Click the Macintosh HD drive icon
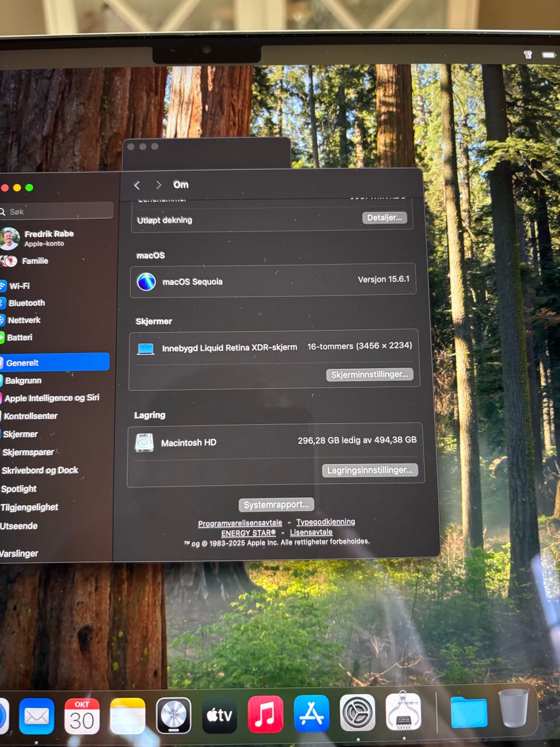The width and height of the screenshot is (560, 747). click(x=144, y=443)
